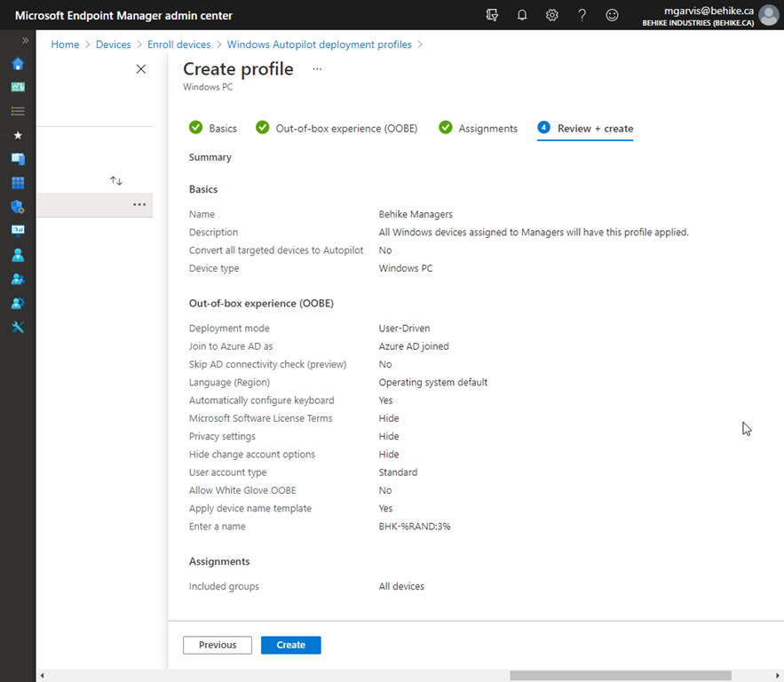This screenshot has height=682, width=784.
Task: Open the ellipsis menu next to Create profile
Action: (x=316, y=70)
